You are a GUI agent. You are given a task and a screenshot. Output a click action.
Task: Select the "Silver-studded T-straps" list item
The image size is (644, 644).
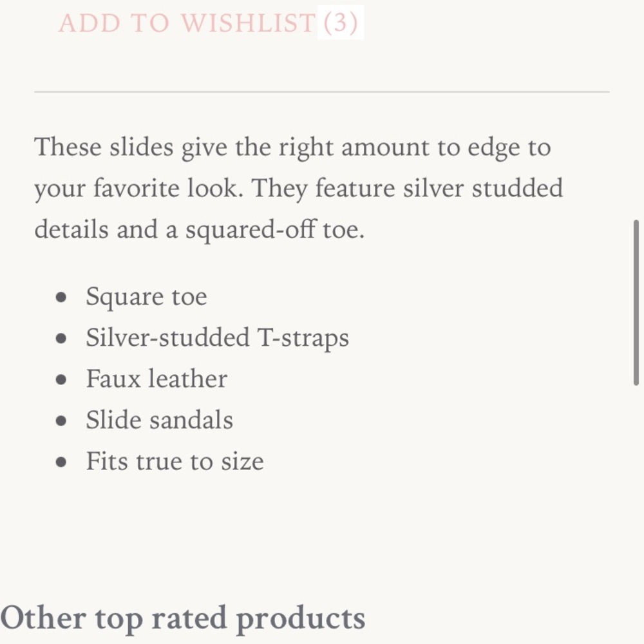[217, 338]
